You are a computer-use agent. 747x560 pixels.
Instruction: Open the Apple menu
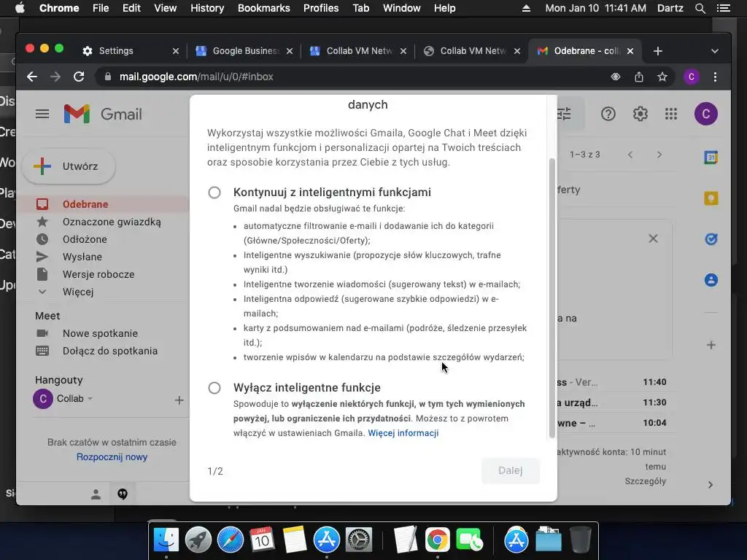(x=20, y=8)
